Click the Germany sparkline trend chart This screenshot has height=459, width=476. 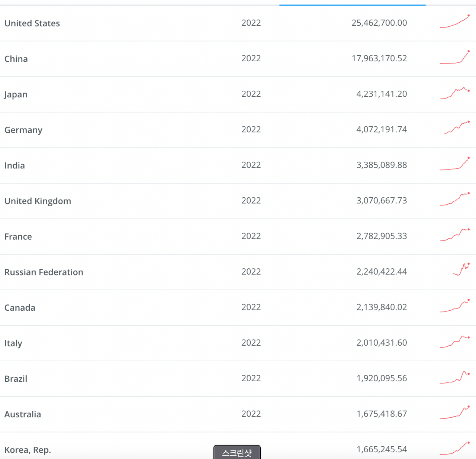coord(457,128)
